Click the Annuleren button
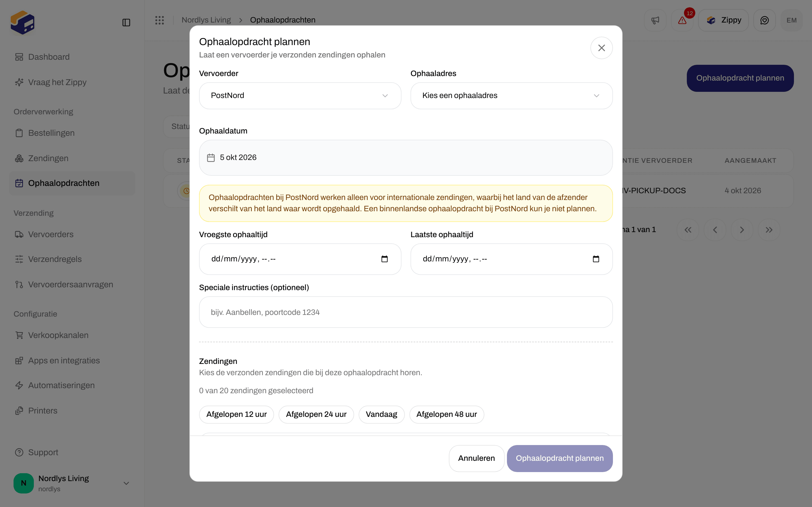This screenshot has height=507, width=812. click(x=476, y=458)
